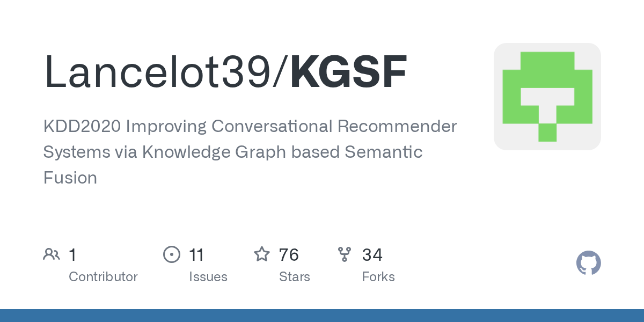Click the fork branch icon

click(345, 254)
